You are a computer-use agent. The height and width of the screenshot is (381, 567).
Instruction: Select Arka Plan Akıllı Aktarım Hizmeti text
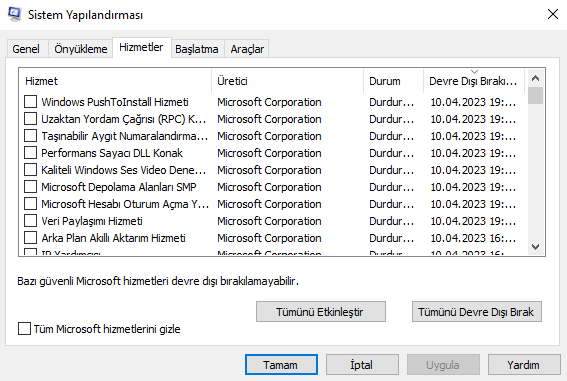tap(114, 238)
